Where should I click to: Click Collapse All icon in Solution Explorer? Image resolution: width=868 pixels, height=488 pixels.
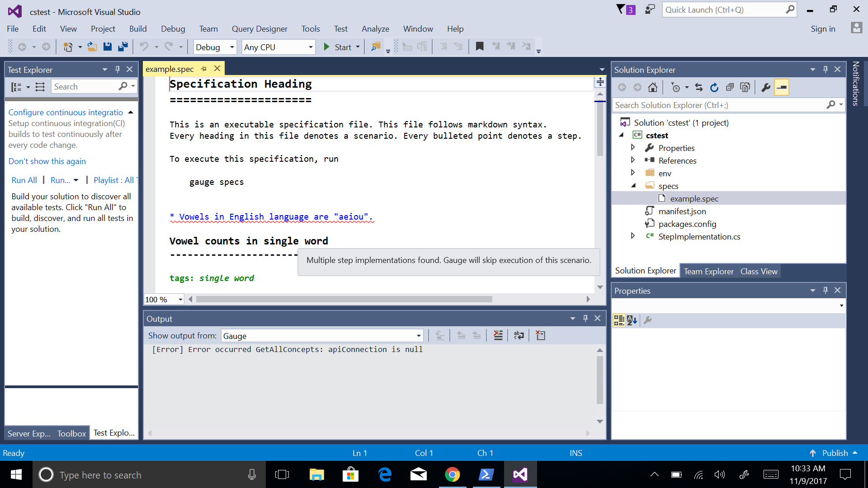730,87
